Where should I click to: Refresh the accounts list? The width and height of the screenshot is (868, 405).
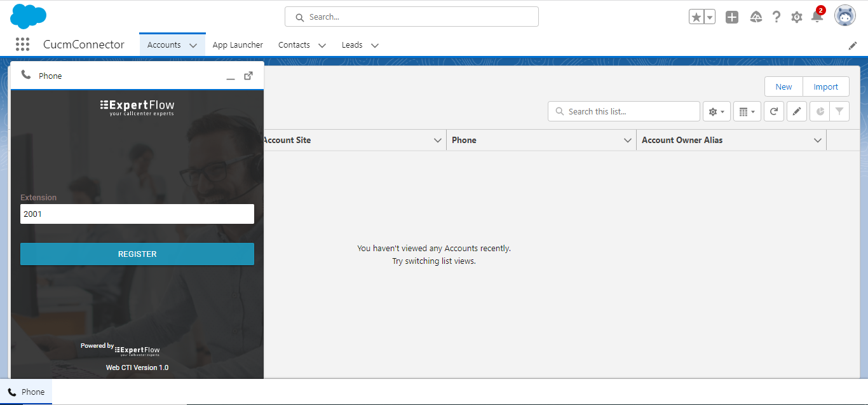pos(773,111)
